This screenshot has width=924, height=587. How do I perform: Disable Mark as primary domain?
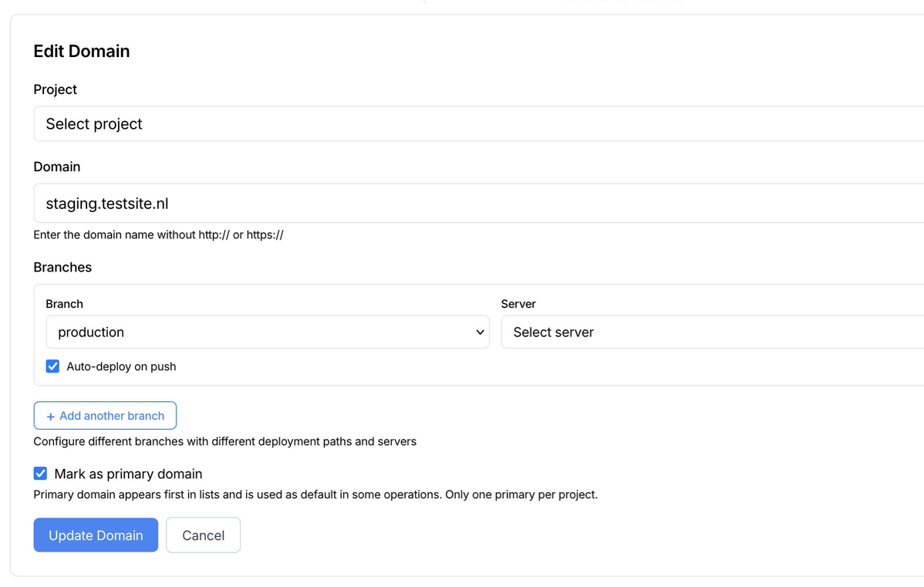coord(40,474)
